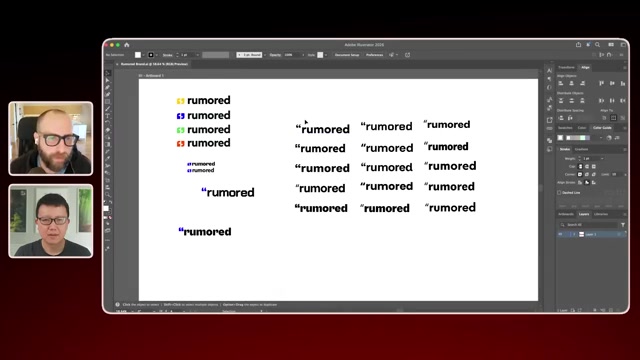This screenshot has width=640, height=360.
Task: Open the Fill color dropdown in control bar
Action: pos(144,55)
